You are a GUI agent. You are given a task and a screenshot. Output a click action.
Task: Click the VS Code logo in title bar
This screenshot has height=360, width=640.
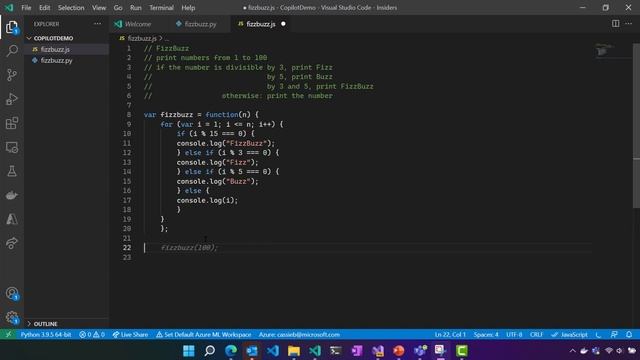click(9, 7)
